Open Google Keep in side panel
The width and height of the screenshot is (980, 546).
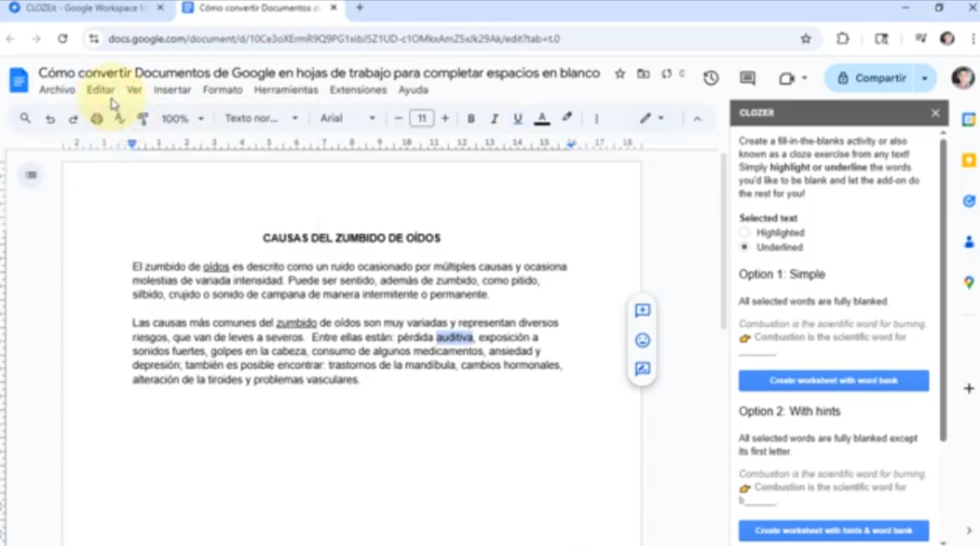[969, 161]
